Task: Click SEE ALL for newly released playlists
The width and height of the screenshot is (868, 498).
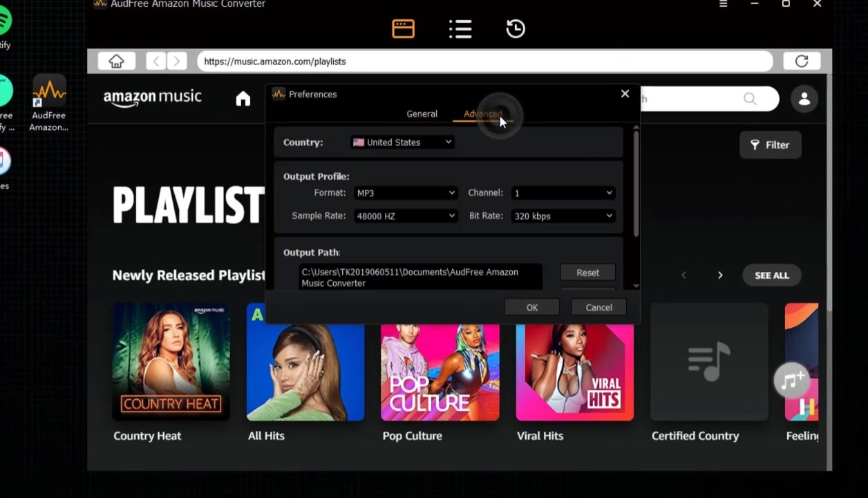Action: (771, 275)
